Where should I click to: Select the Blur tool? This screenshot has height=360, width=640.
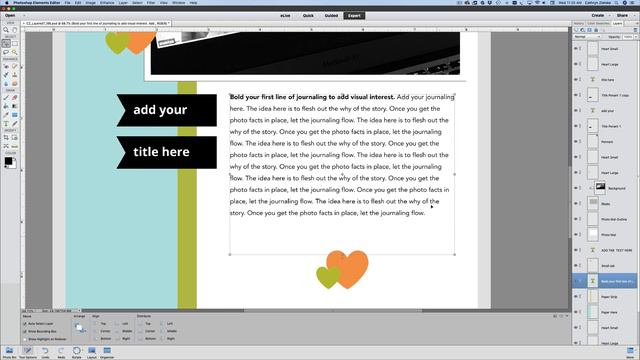click(x=6, y=84)
